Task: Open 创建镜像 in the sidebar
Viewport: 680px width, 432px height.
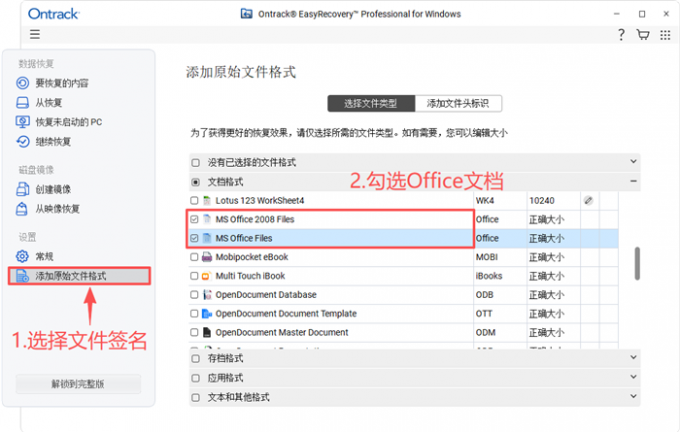Action: [53, 190]
